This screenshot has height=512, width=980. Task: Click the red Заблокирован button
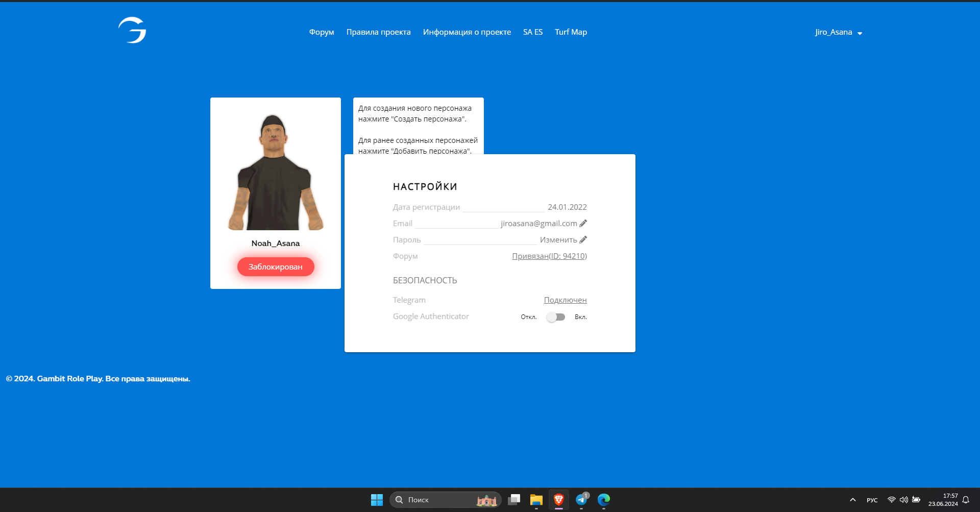point(276,267)
